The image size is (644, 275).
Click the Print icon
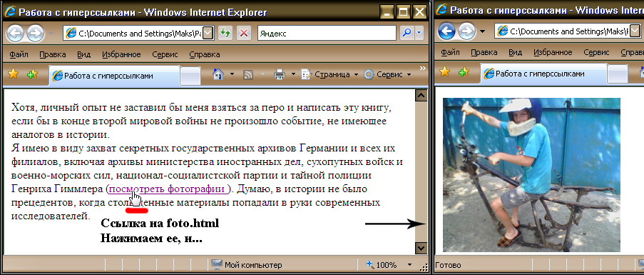(x=280, y=74)
